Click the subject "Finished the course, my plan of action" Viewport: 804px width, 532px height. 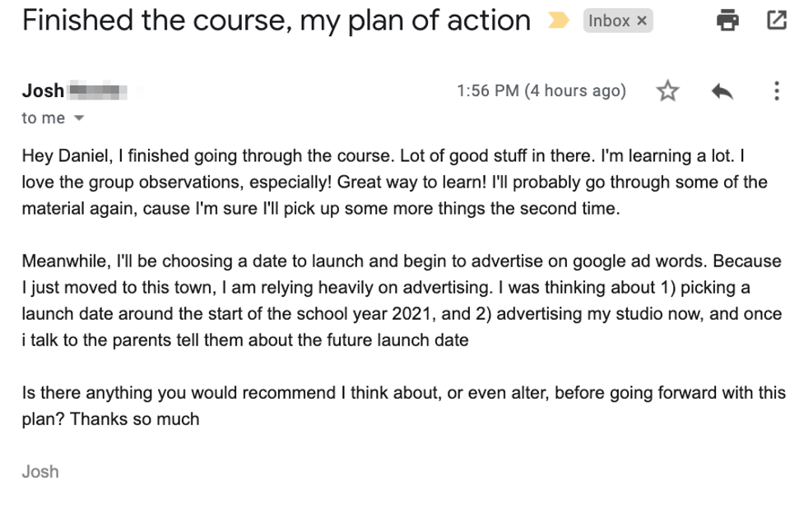click(277, 21)
